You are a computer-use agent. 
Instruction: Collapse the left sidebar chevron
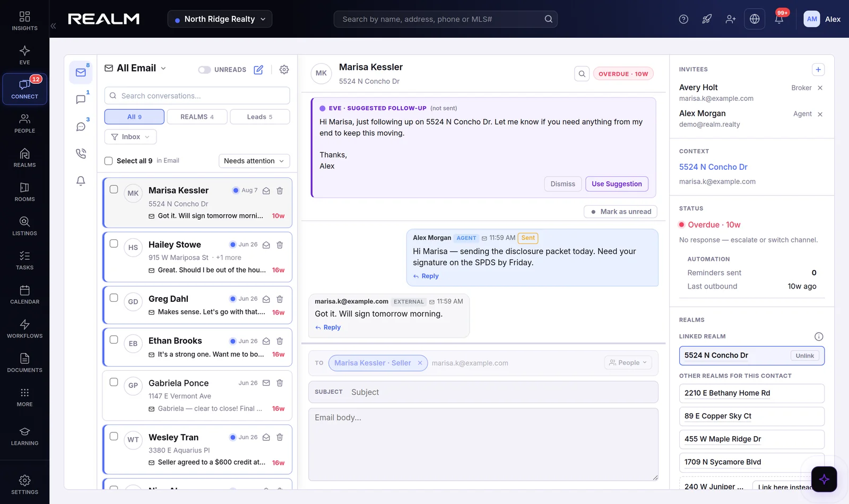(x=53, y=25)
